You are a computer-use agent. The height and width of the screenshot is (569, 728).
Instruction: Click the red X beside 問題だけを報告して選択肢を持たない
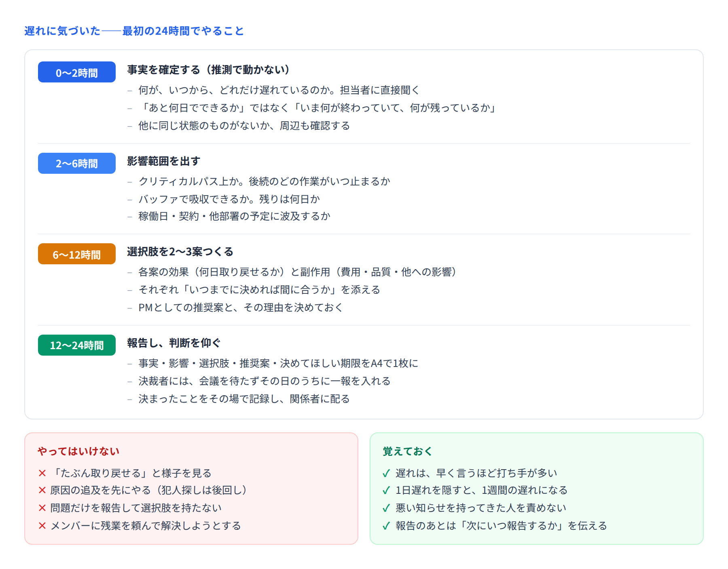42,508
